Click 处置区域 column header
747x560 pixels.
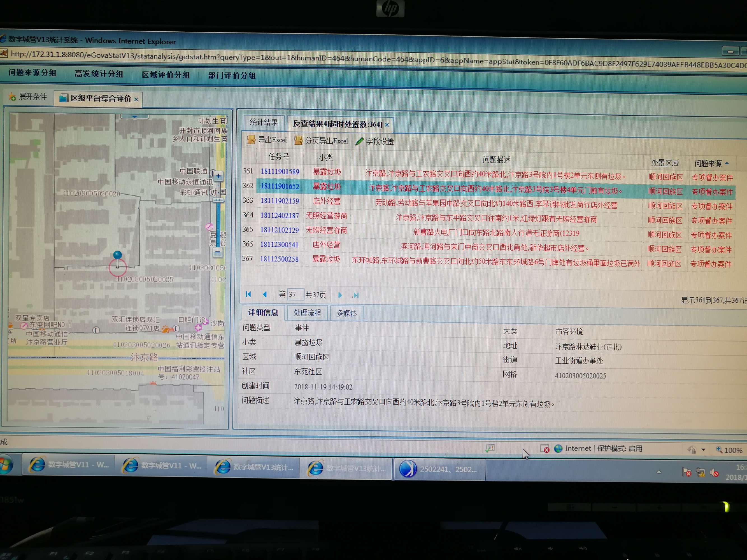[665, 163]
